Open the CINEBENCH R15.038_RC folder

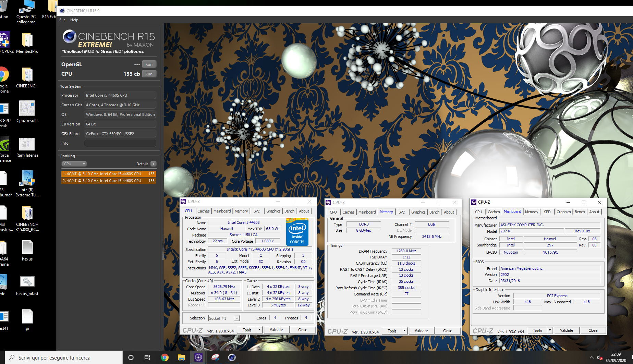tap(27, 218)
